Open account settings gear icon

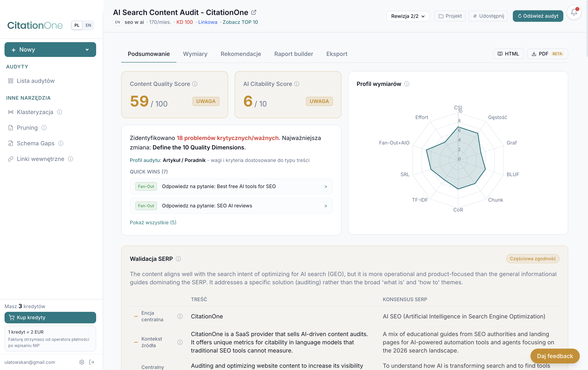pos(82,362)
